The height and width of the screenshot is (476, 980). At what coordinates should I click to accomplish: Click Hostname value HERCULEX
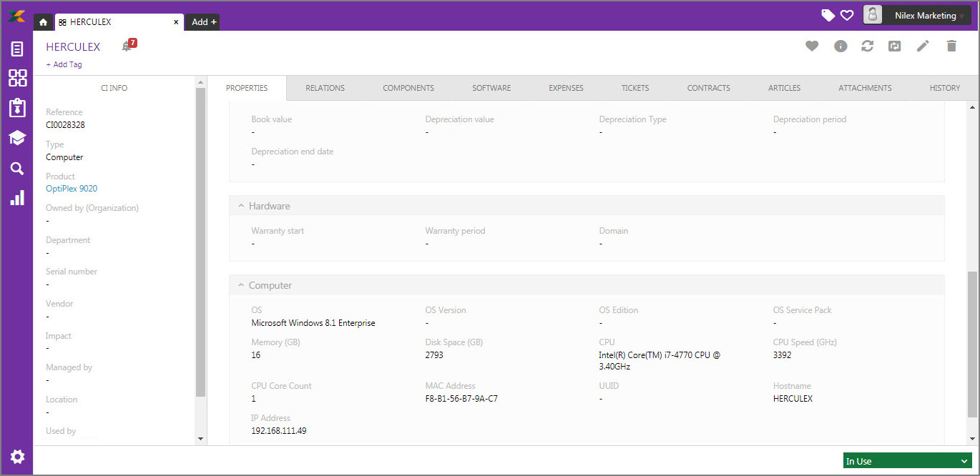[793, 398]
